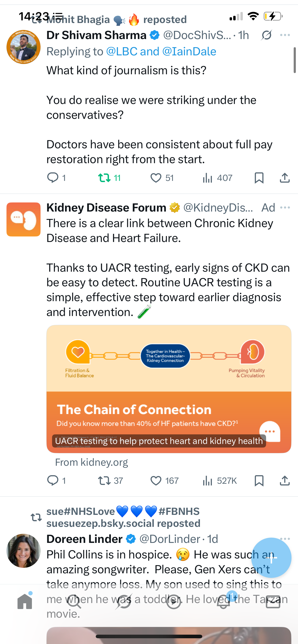Tap the compose new post button
Viewport: 298px width, 644px height.
271,558
